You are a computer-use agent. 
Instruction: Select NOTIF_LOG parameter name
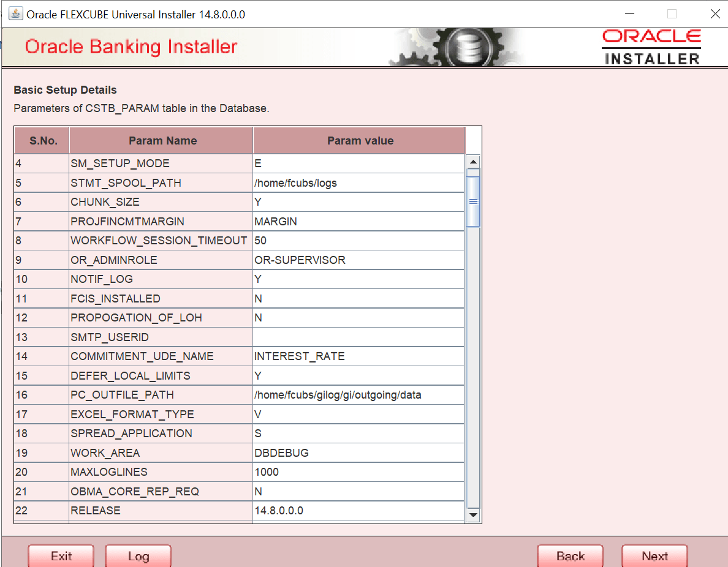tap(161, 279)
